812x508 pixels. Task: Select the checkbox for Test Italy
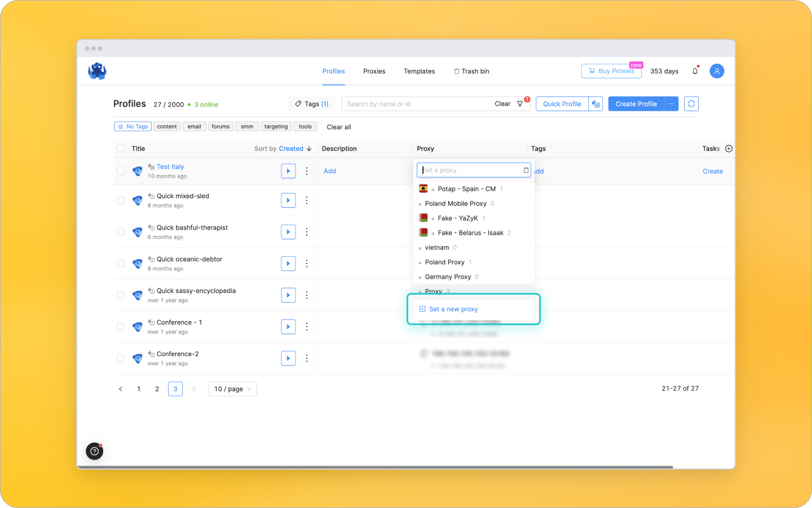click(x=121, y=170)
